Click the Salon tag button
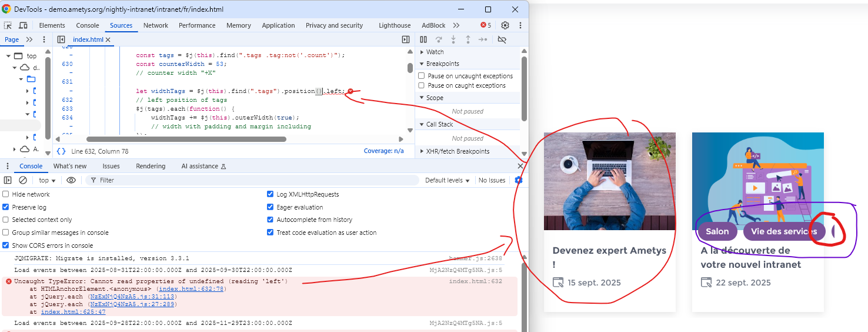This screenshot has height=332, width=868. click(717, 231)
